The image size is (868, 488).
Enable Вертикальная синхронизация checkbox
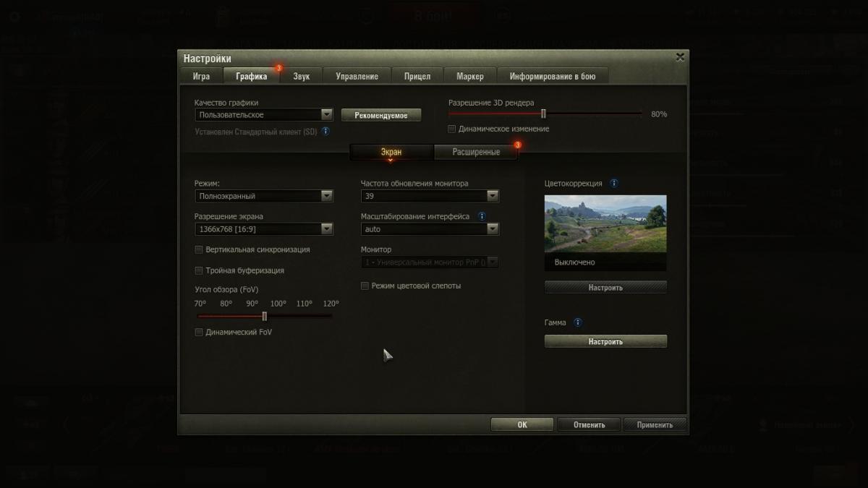[199, 249]
